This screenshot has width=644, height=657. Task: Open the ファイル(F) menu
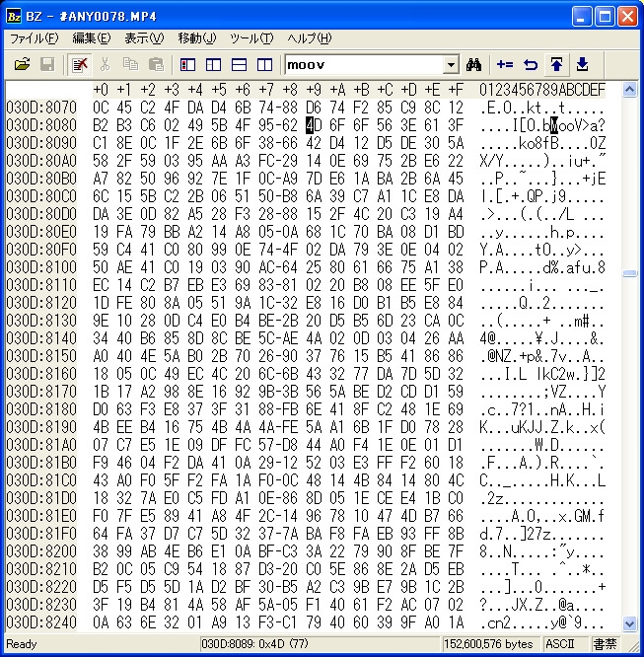point(34,38)
